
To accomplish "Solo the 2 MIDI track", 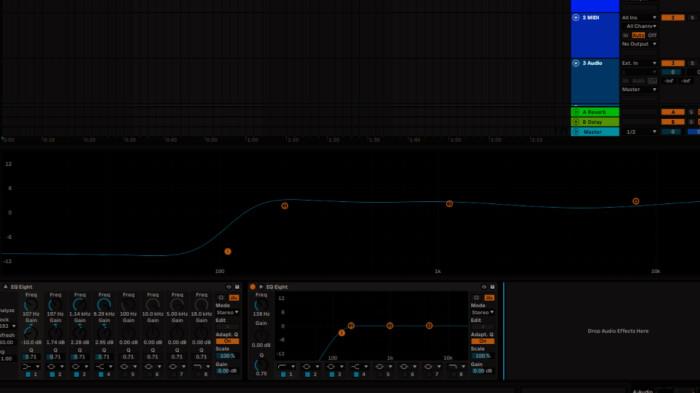I will tap(692, 17).
